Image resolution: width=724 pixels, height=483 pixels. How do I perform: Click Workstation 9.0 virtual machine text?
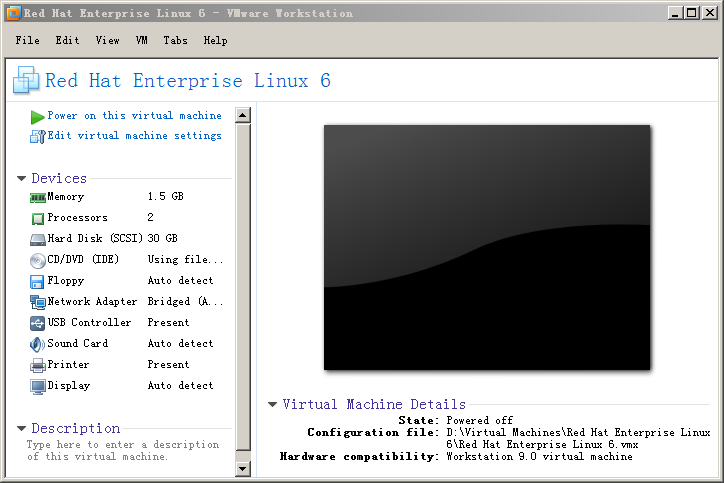tap(539, 457)
